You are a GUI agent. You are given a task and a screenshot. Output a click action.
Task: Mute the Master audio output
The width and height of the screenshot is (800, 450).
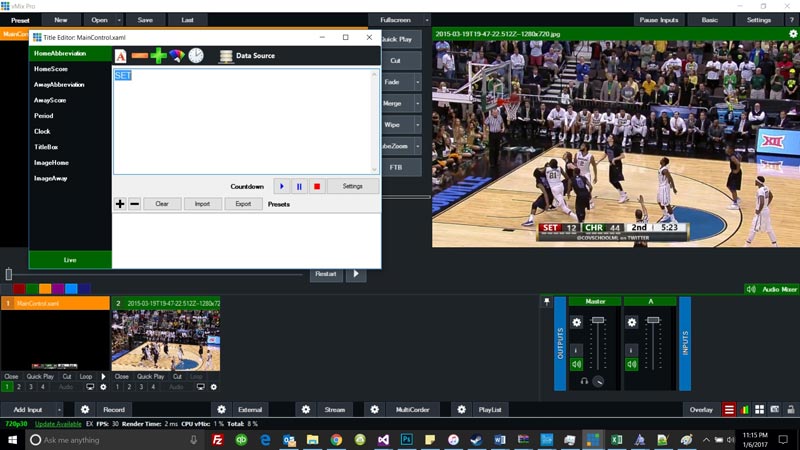click(577, 364)
